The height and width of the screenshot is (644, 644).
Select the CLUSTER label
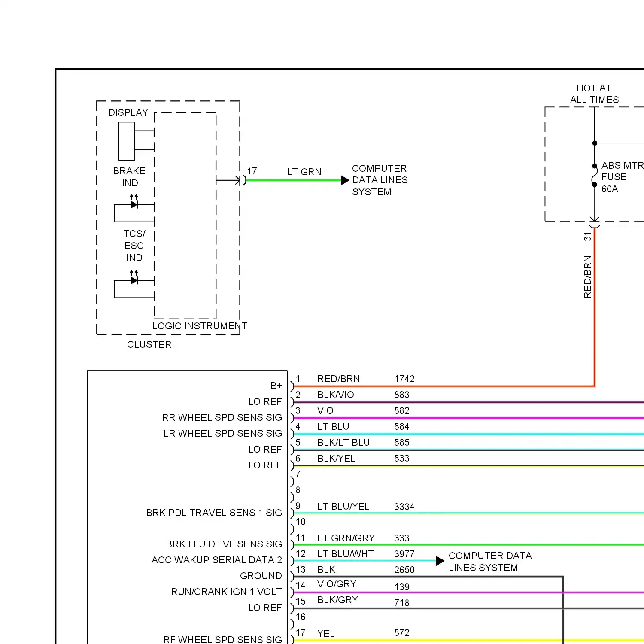pos(149,344)
